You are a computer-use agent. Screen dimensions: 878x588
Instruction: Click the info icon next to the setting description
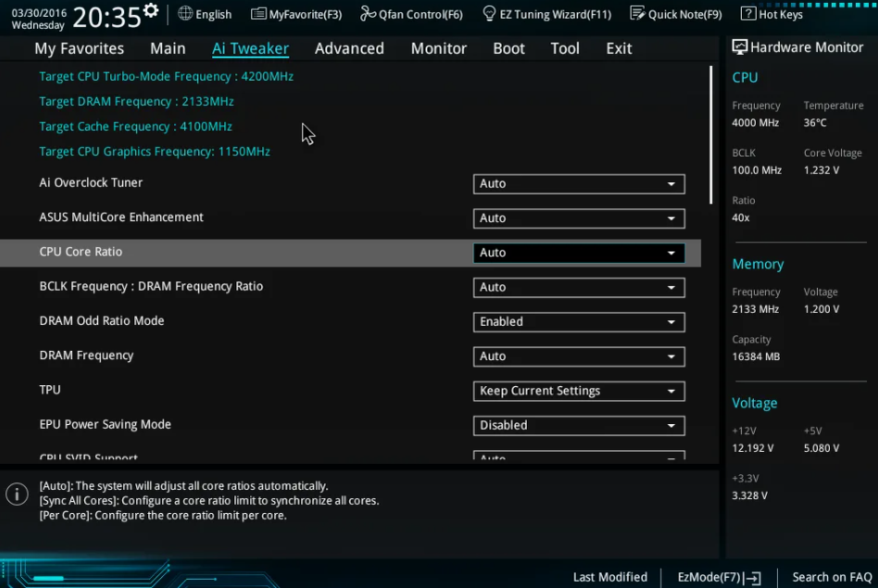[x=17, y=494]
